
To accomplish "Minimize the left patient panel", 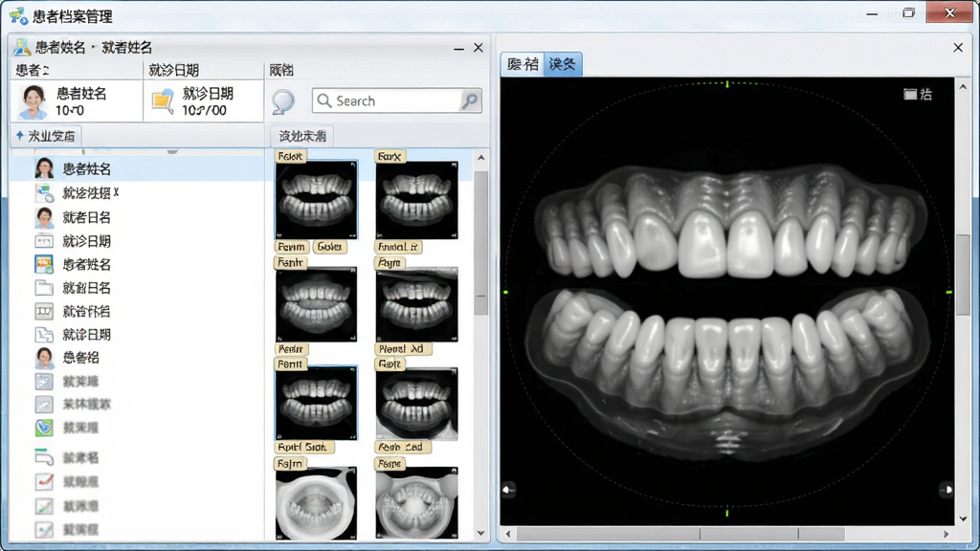I will [458, 48].
